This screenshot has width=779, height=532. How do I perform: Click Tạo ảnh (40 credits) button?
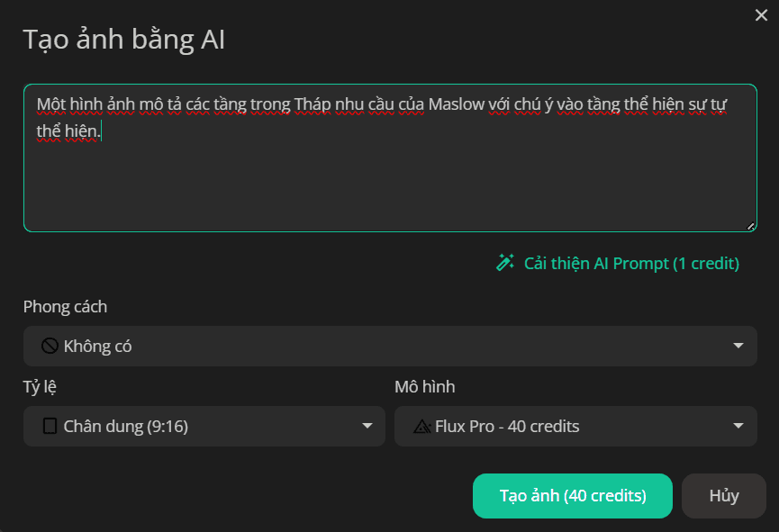point(573,496)
